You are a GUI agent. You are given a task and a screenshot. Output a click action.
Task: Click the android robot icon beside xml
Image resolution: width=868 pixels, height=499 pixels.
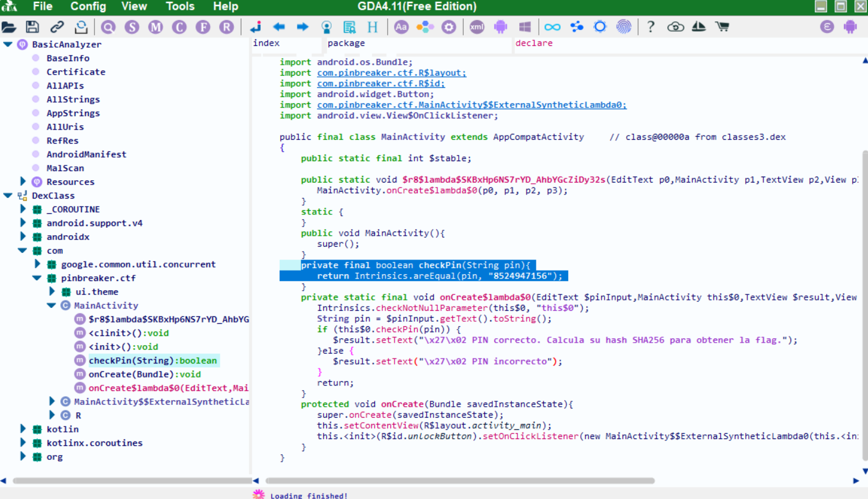[501, 27]
